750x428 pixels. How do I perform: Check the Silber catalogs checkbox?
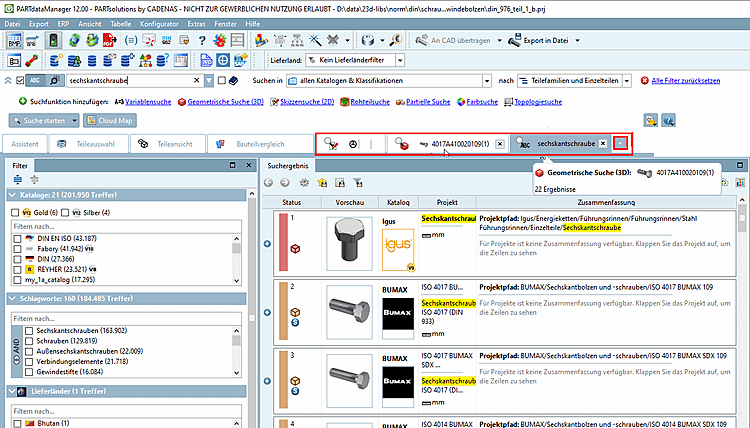click(65, 212)
